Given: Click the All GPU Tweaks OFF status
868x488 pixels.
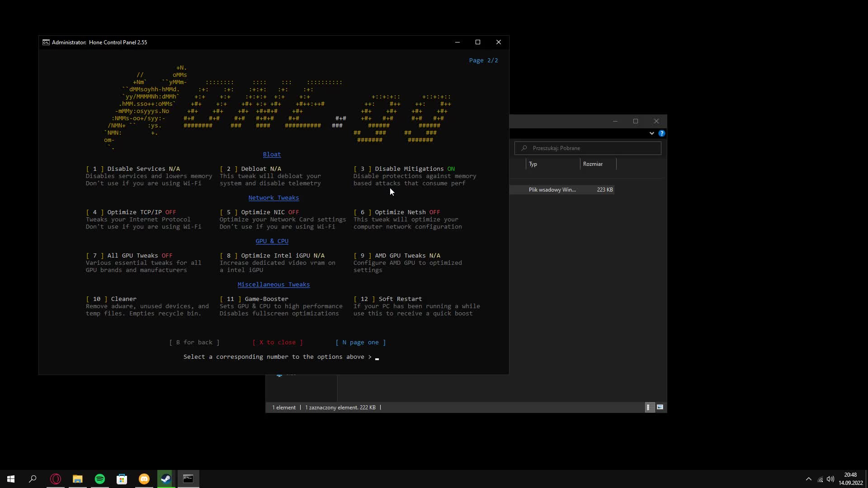Looking at the screenshot, I should (167, 255).
